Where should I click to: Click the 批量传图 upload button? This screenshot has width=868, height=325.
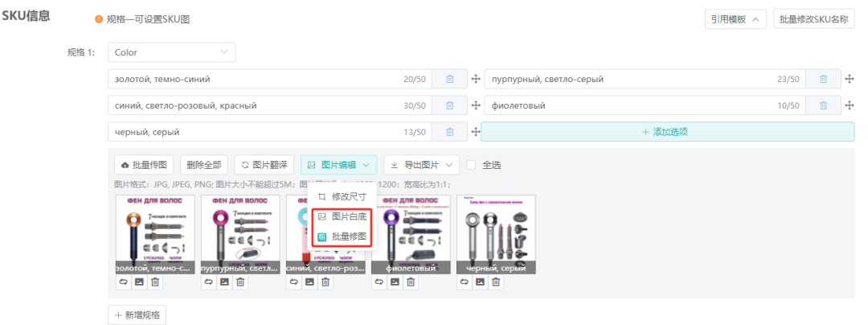coord(144,164)
